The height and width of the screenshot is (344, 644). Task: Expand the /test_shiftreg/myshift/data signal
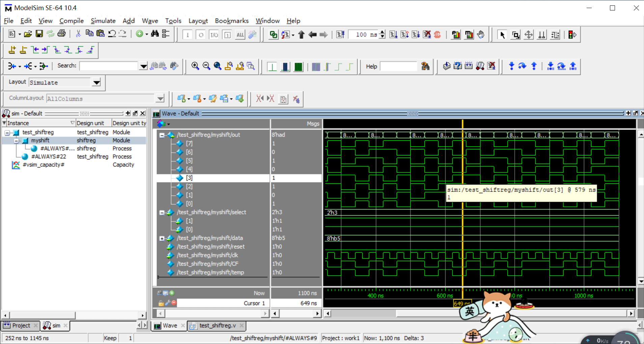click(162, 238)
